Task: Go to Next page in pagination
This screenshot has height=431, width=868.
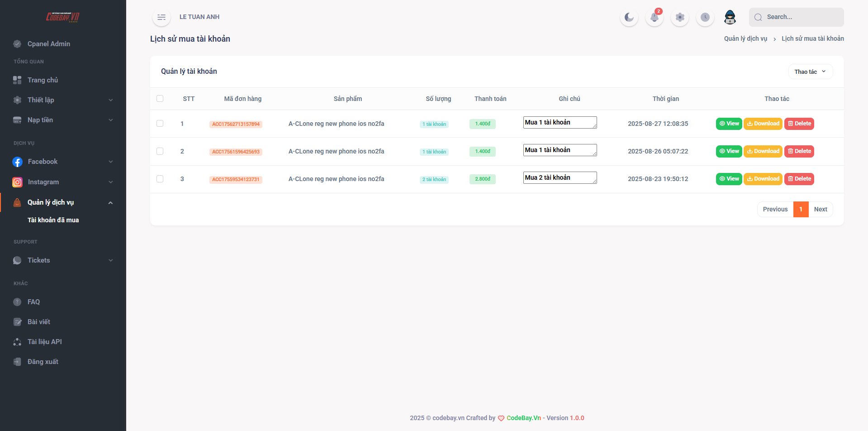Action: click(x=820, y=209)
